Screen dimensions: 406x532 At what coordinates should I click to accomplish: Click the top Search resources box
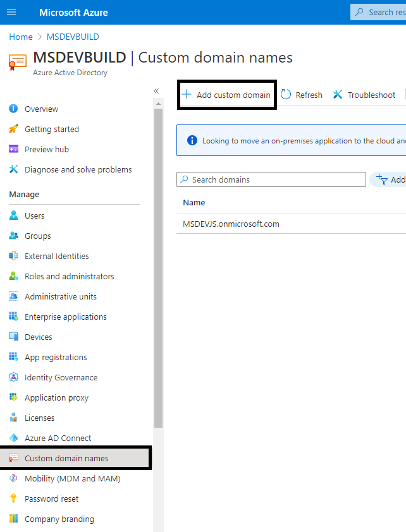coord(378,12)
